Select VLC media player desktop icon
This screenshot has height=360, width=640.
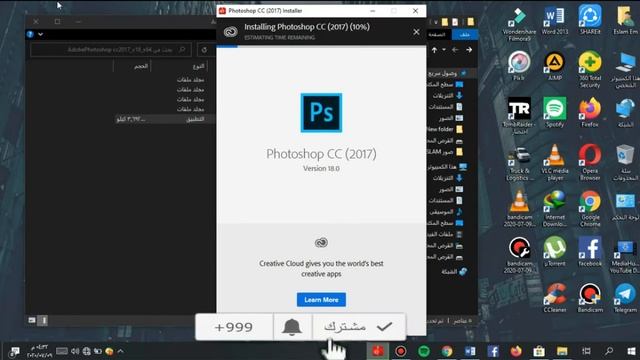(x=555, y=162)
